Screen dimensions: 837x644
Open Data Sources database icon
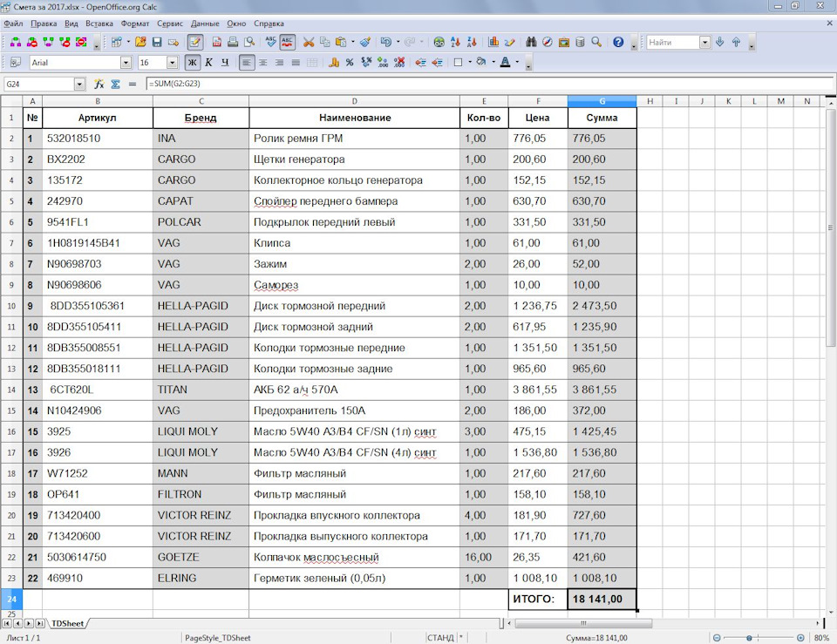(x=581, y=42)
